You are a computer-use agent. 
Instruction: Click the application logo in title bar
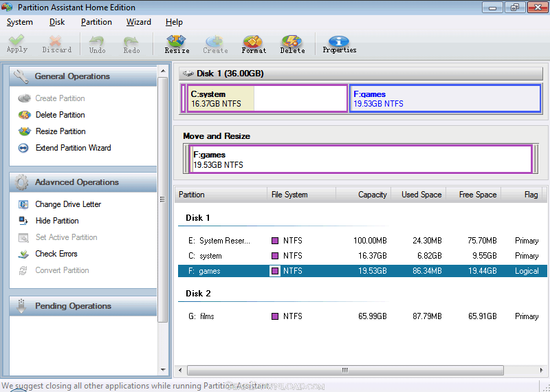pyautogui.click(x=7, y=7)
